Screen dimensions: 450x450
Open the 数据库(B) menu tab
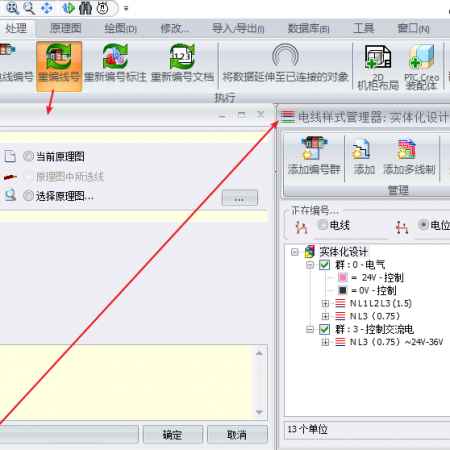click(308, 29)
